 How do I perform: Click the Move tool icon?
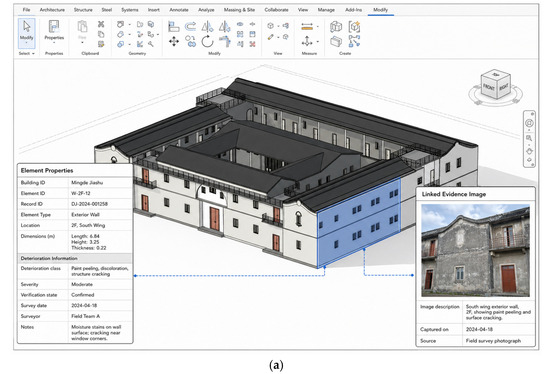pos(174,42)
